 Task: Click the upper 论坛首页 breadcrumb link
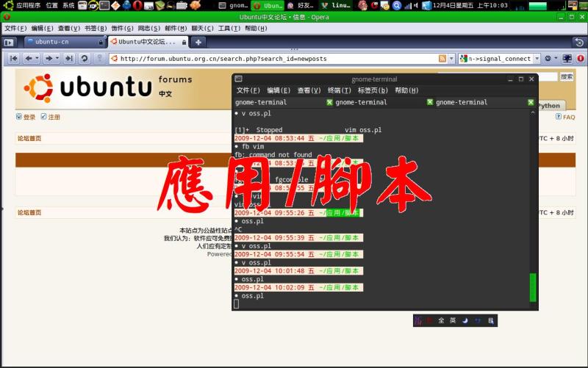[29, 138]
